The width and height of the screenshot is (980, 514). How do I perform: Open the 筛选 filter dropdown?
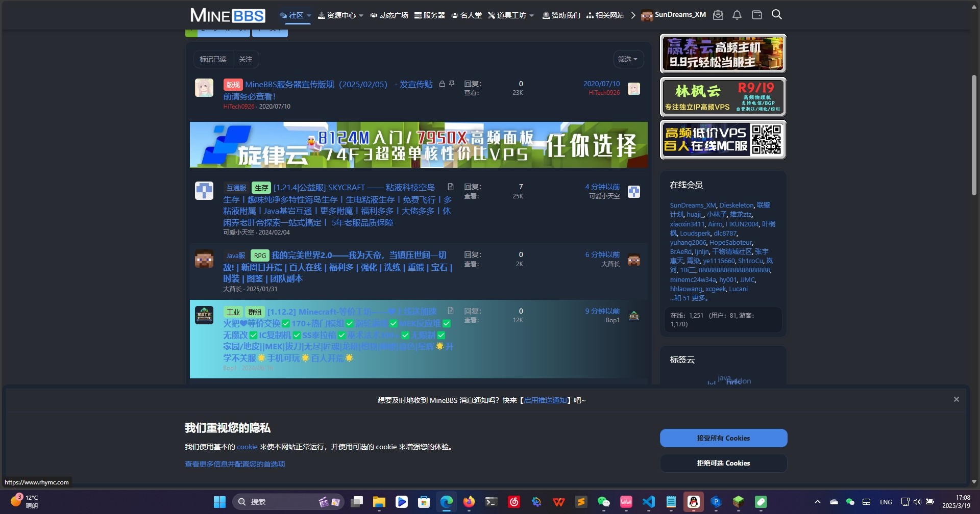pos(628,59)
